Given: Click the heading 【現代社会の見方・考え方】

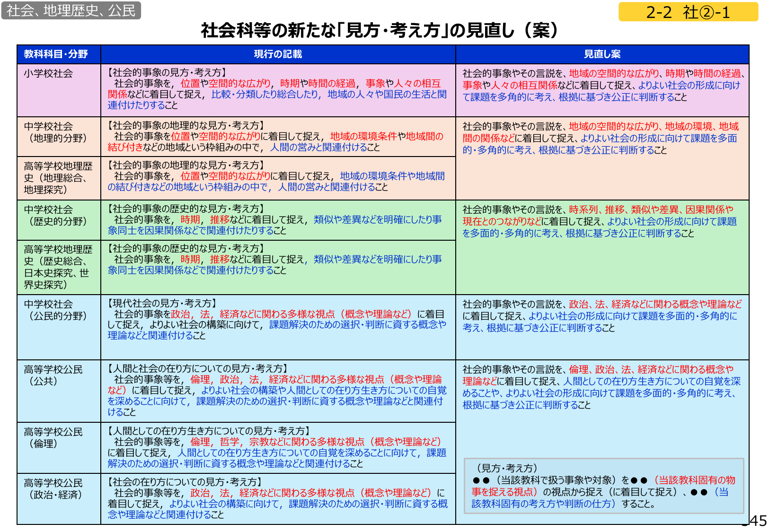Looking at the screenshot, I should click(162, 303).
